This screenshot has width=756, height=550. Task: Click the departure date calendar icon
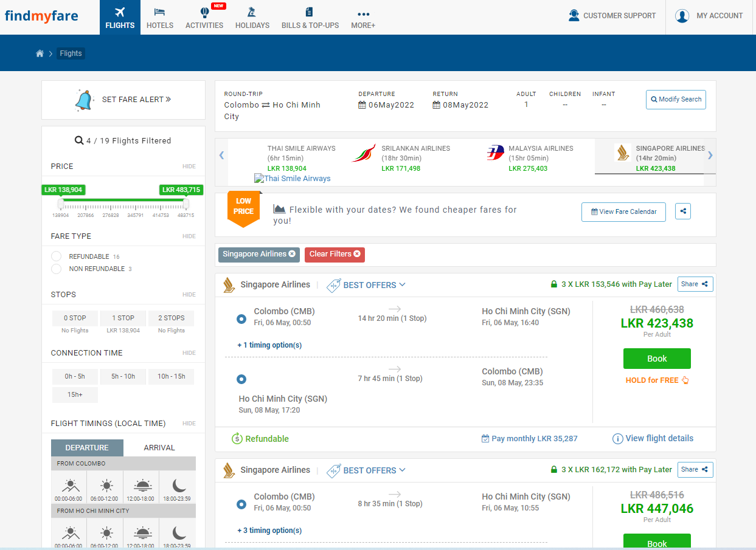click(x=362, y=105)
